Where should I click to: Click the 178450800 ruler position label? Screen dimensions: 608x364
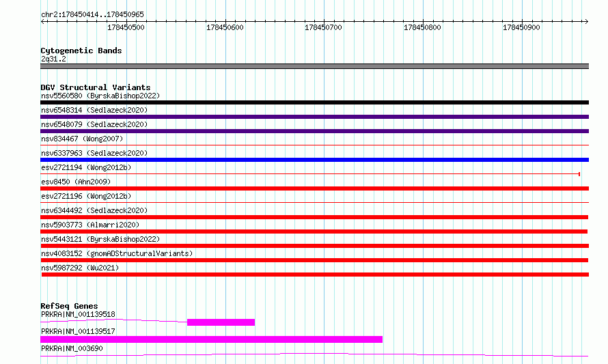pos(422,27)
